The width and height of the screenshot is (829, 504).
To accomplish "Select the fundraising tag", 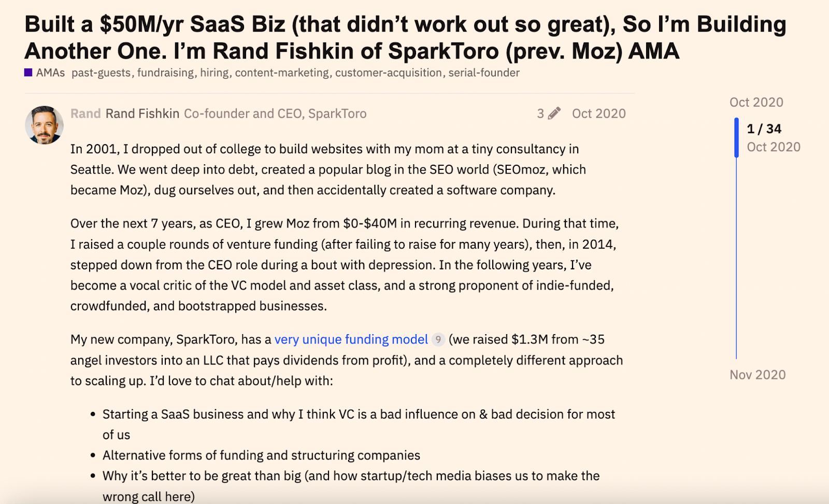I will 165,73.
